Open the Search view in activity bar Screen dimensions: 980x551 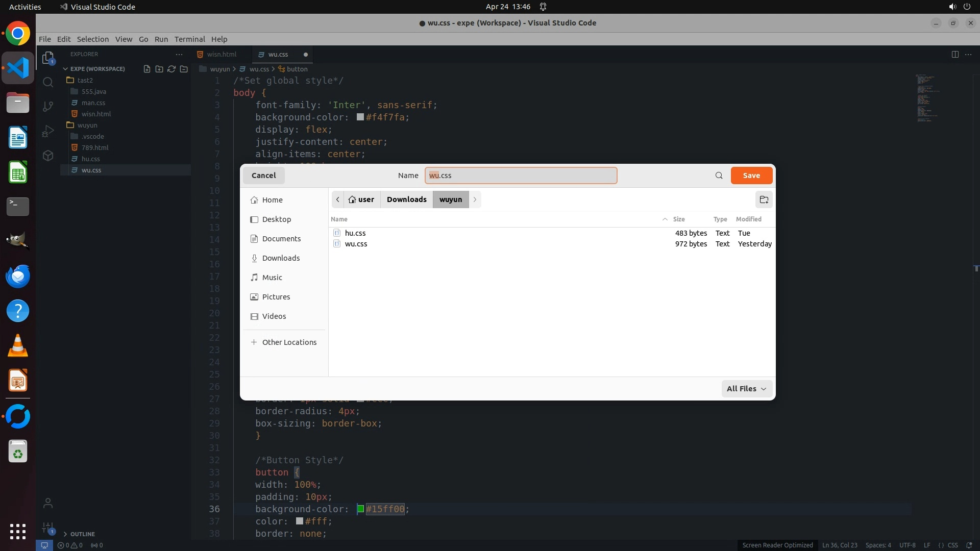click(48, 82)
